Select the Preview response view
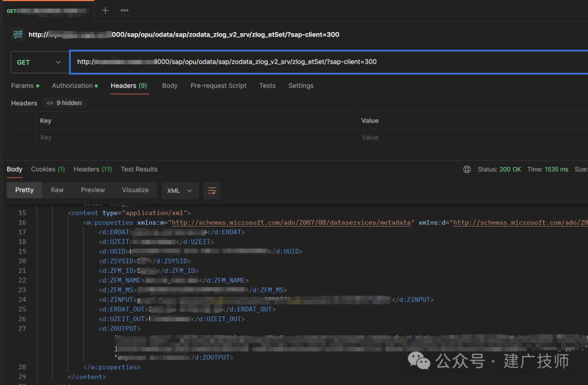This screenshot has height=385, width=588. point(93,190)
